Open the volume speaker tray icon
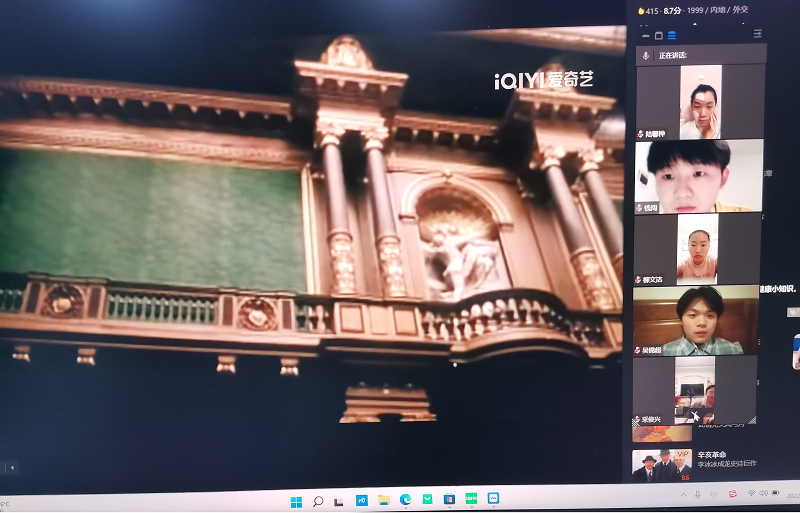Viewport: 800px width, 513px height. (763, 493)
